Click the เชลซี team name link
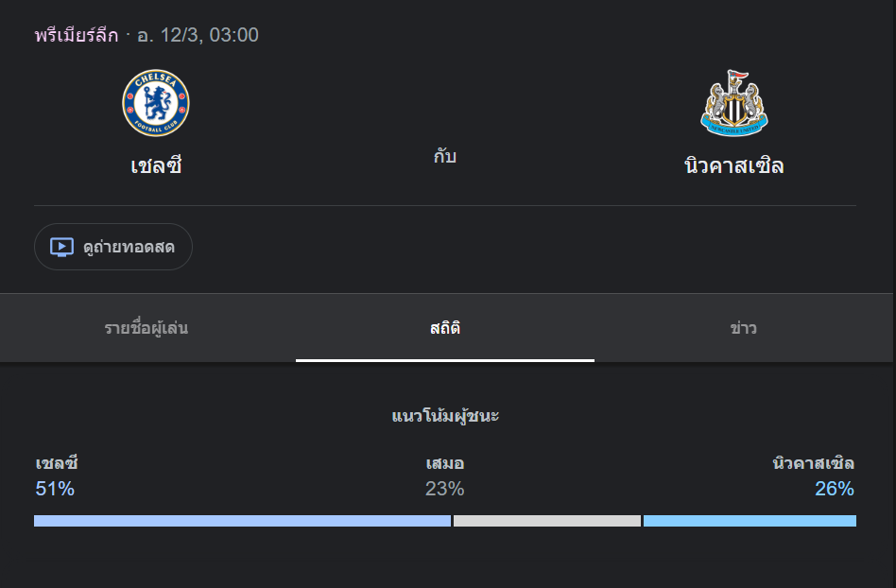 coord(156,164)
